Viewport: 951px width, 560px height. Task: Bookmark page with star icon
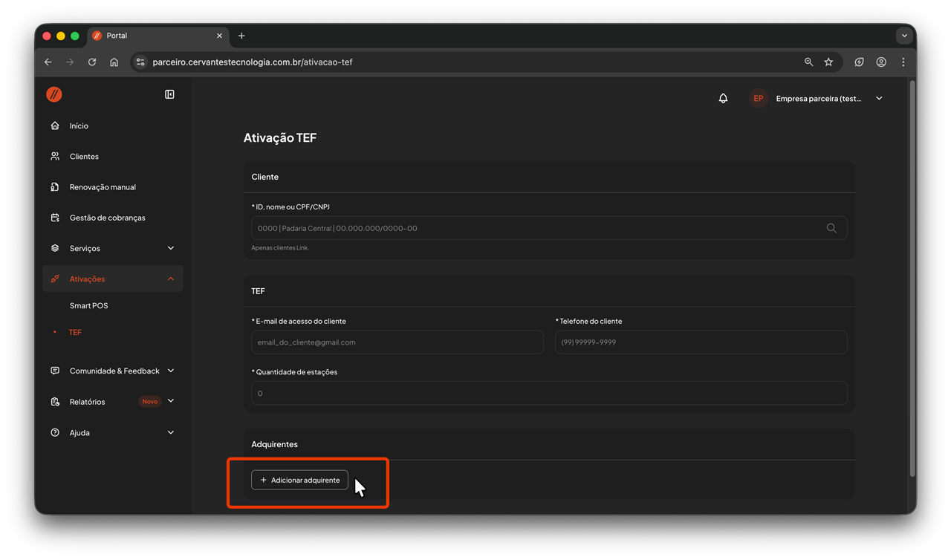[x=828, y=62]
